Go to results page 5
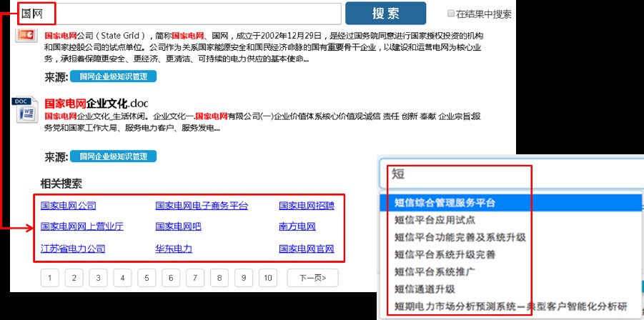This screenshot has height=320, width=644. coord(147,278)
